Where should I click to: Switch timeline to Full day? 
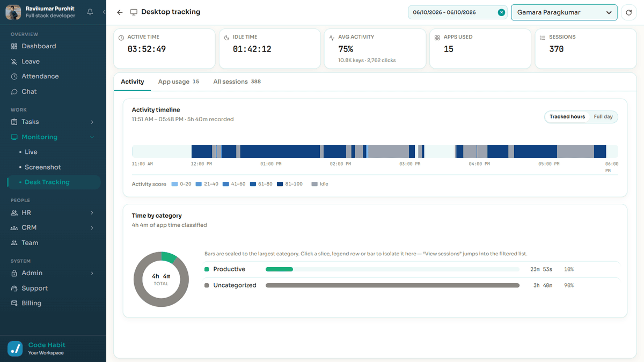(x=603, y=117)
